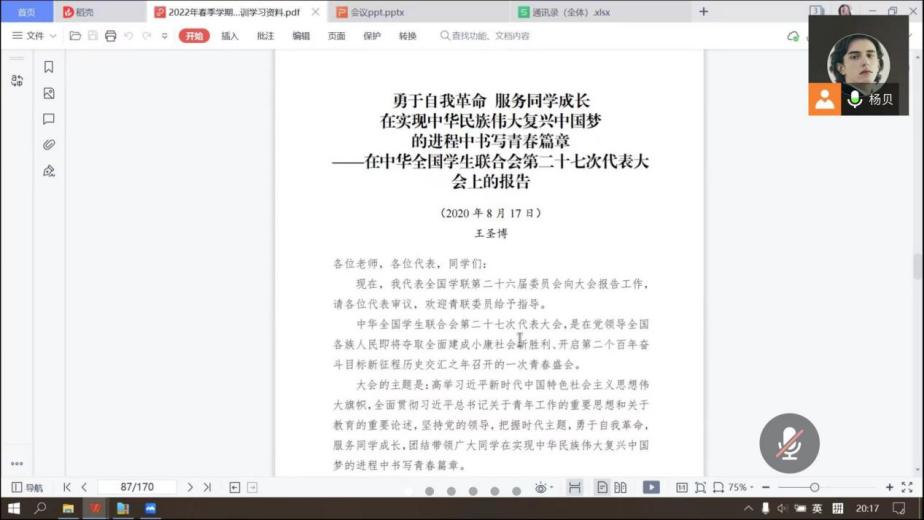The height and width of the screenshot is (520, 924).
Task: Jump to the first page of document
Action: point(67,487)
